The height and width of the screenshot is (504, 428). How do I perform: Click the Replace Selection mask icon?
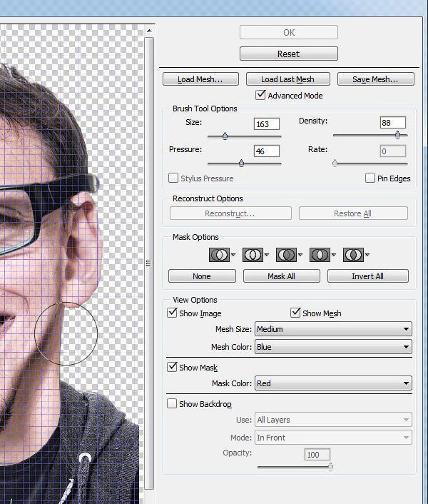[x=219, y=255]
